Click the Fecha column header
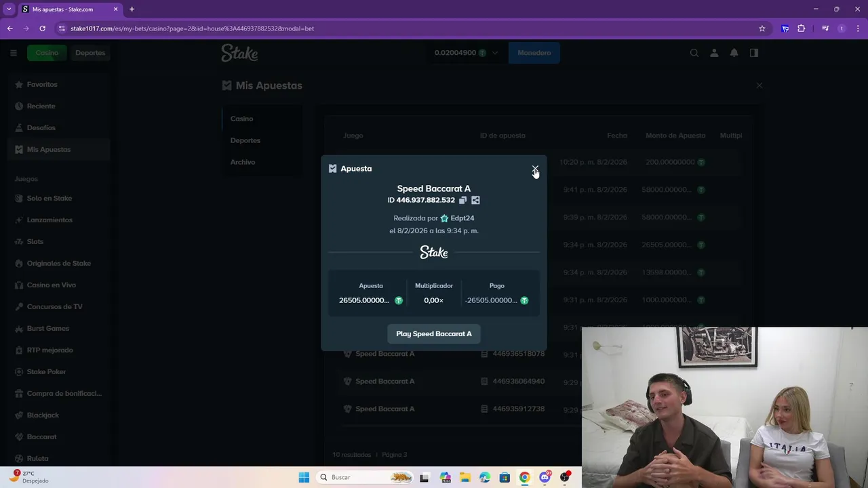This screenshot has height=488, width=868. 617,136
